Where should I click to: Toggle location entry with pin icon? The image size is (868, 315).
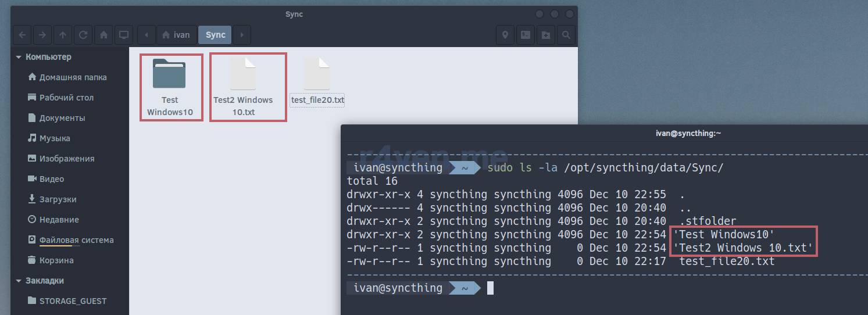pyautogui.click(x=505, y=35)
